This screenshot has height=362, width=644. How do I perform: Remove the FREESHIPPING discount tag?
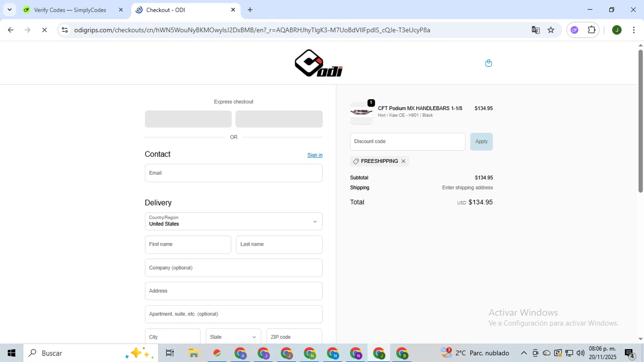403,161
